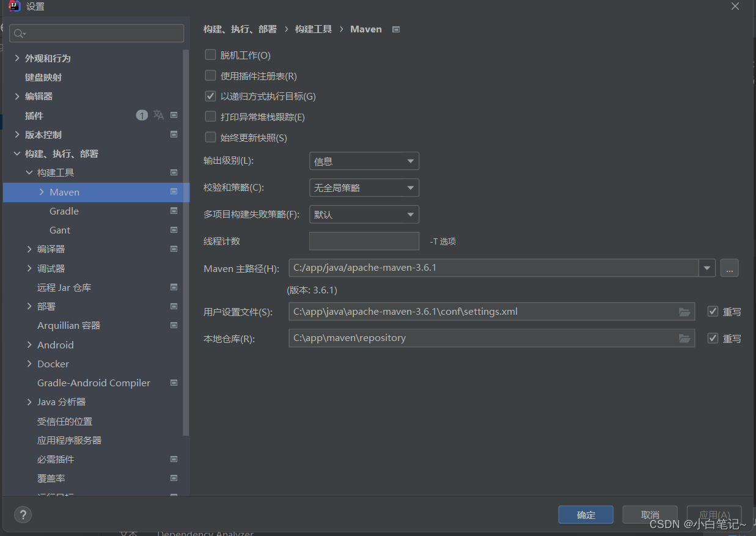Click the project-level icon in 编译器 row
756x536 pixels.
point(174,249)
